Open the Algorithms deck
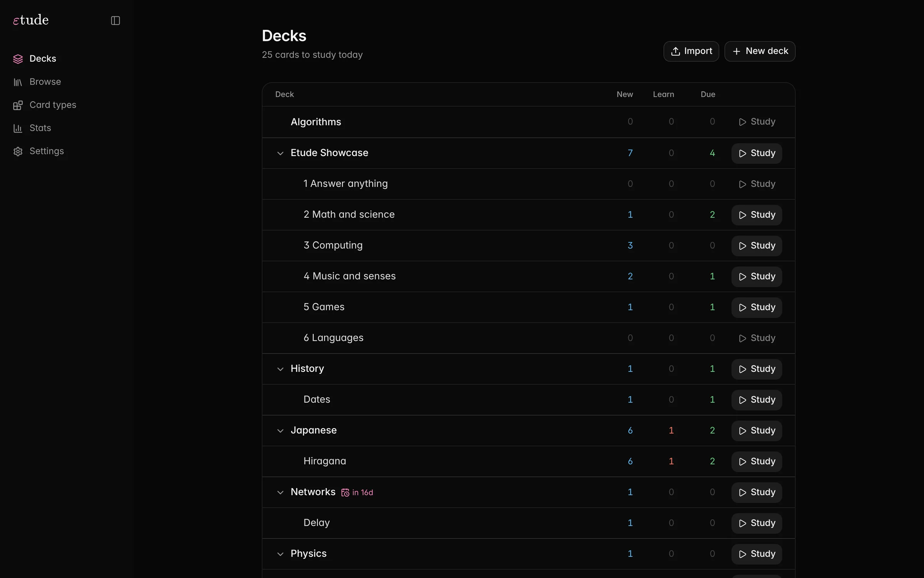This screenshot has height=578, width=924. click(x=316, y=122)
